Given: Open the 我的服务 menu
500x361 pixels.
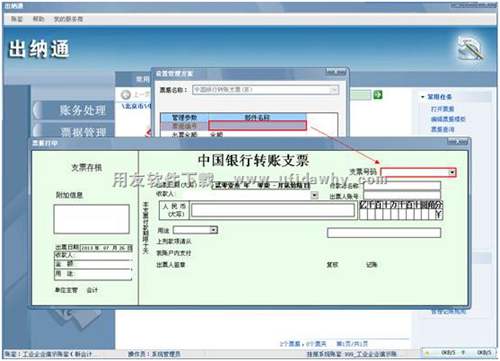Looking at the screenshot, I should (68, 19).
